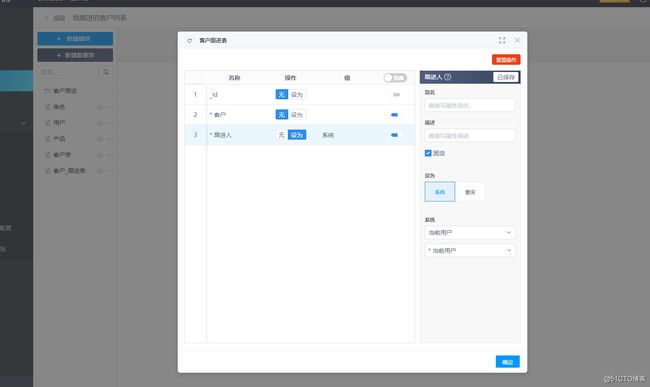Click the 名称 column header
The image size is (650, 387).
pos(234,77)
